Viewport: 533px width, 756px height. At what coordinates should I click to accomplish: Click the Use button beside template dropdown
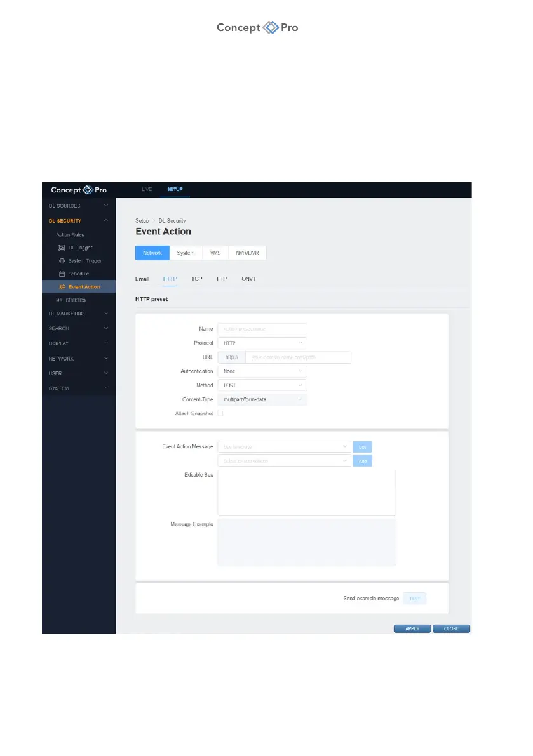(x=362, y=447)
